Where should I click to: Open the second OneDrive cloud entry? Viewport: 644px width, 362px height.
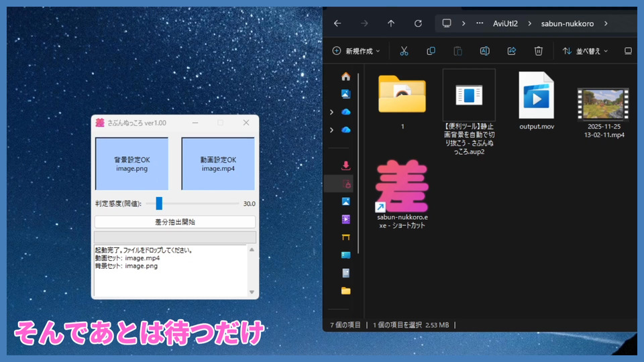coord(346,129)
